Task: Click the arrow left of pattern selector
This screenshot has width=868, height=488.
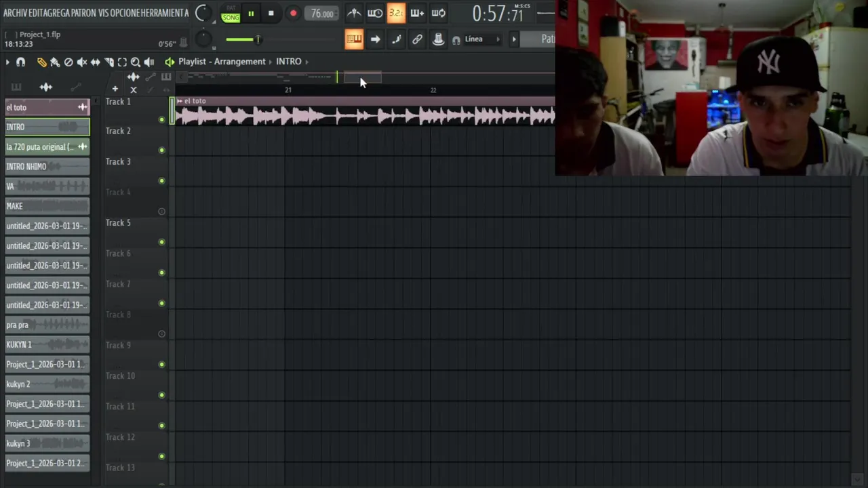Action: 514,39
